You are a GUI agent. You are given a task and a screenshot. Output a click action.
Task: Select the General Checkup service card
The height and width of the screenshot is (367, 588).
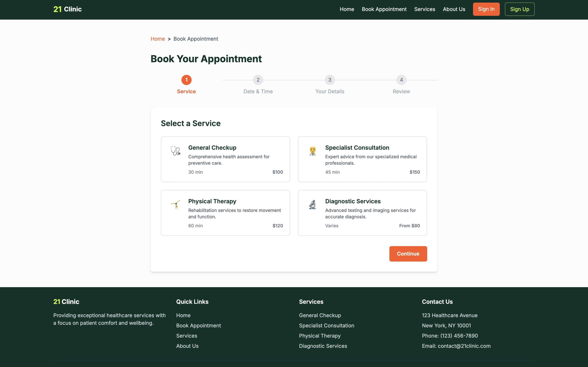pos(225,159)
